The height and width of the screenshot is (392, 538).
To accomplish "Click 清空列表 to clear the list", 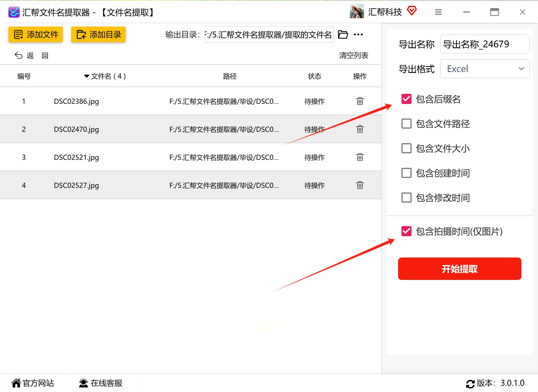I will click(354, 55).
